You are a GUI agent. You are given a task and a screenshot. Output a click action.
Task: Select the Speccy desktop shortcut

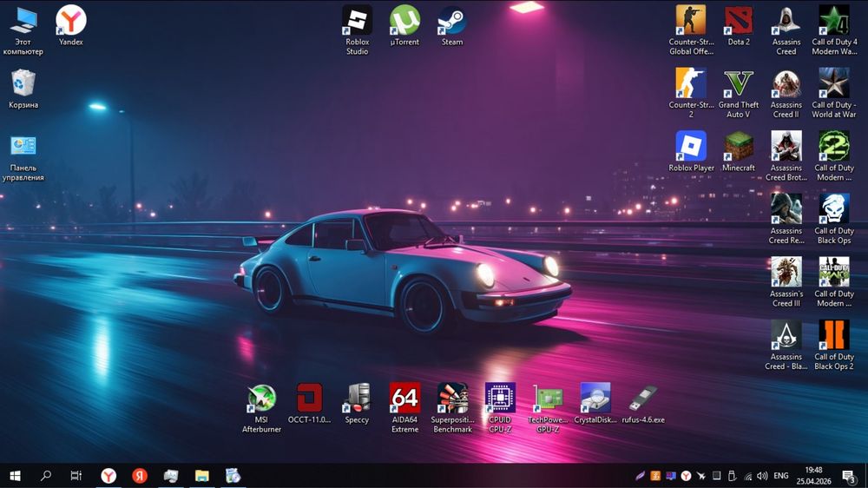pyautogui.click(x=357, y=403)
